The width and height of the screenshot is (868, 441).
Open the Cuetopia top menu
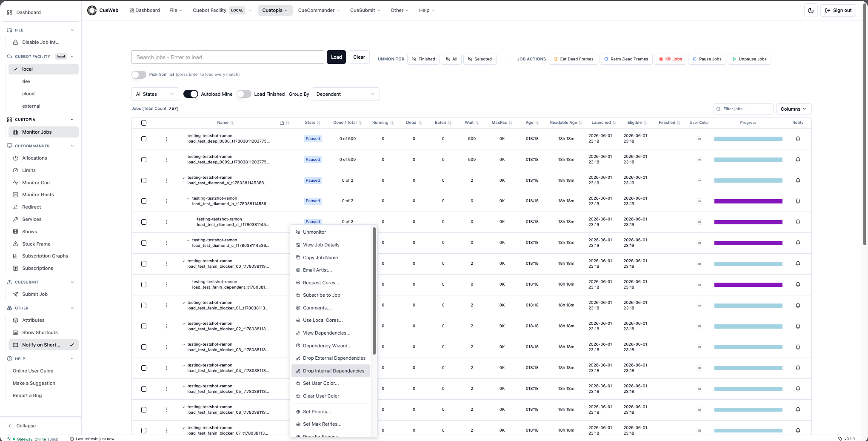coord(275,10)
